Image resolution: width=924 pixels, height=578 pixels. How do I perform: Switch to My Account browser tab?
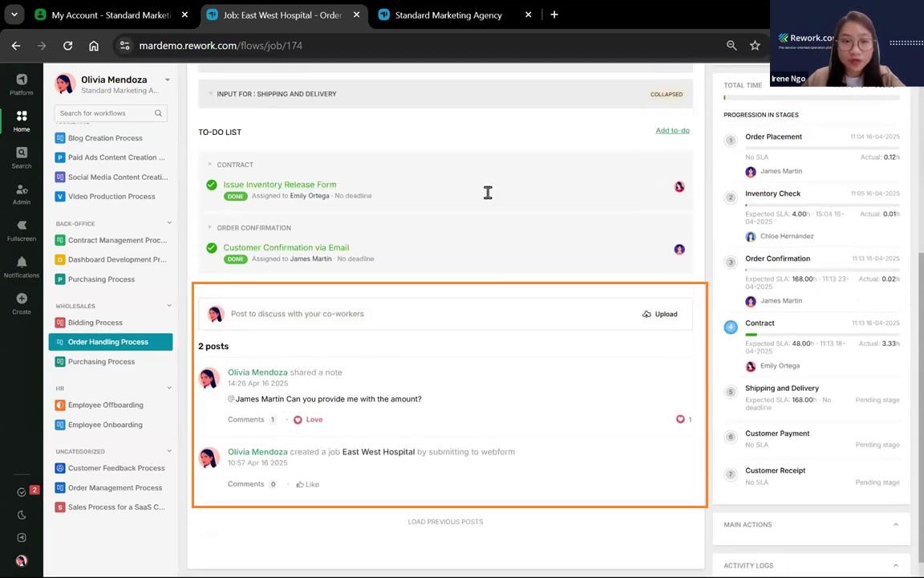point(111,14)
